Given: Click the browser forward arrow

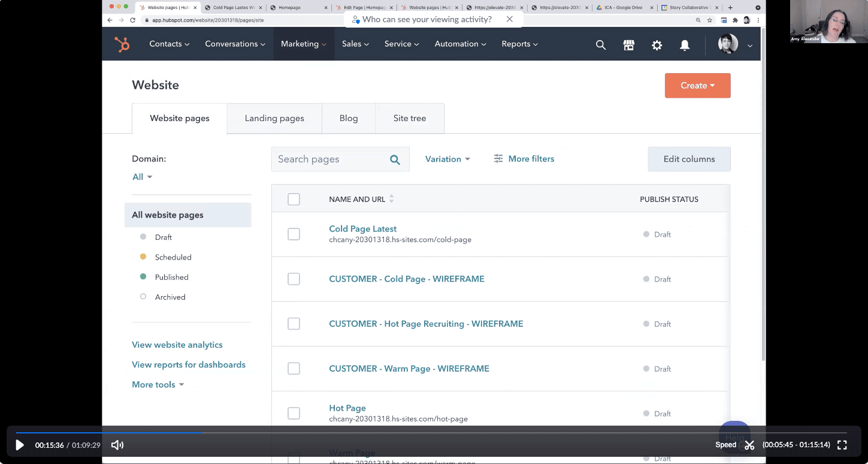Looking at the screenshot, I should click(121, 20).
